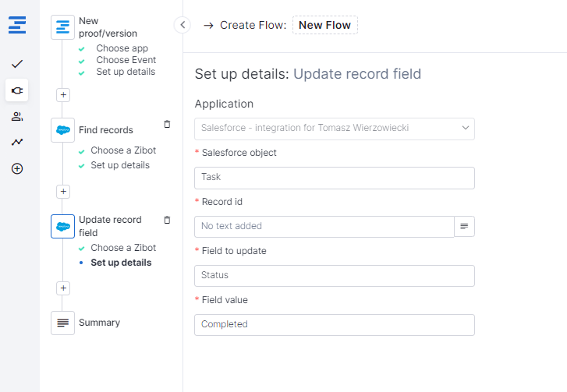Viewport: 567px width, 392px height.
Task: Click the Find records step title
Action: [106, 130]
